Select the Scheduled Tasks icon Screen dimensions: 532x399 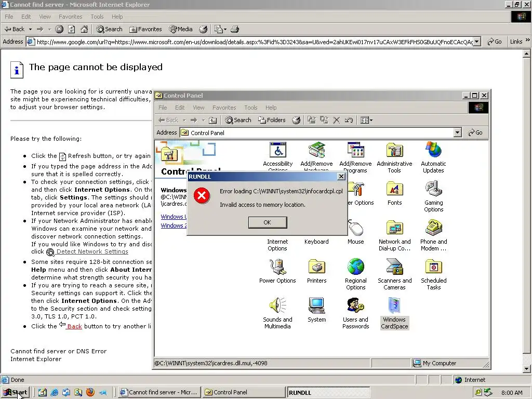click(433, 274)
